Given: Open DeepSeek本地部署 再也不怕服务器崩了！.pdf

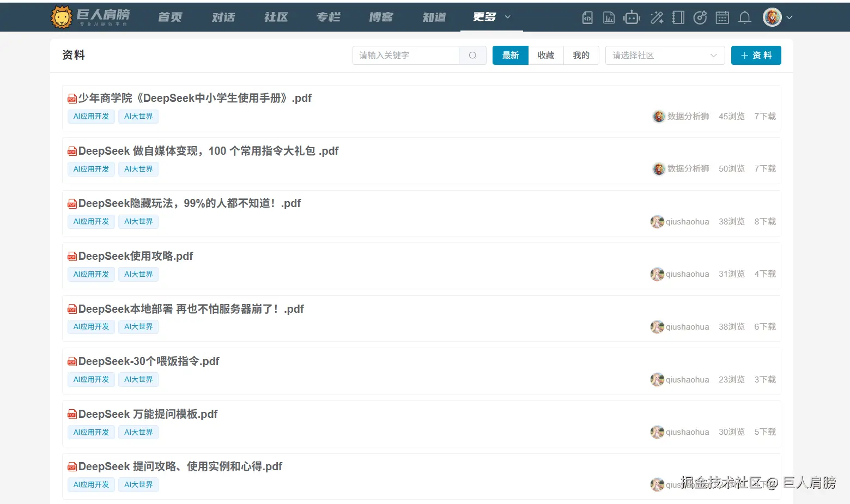Looking at the screenshot, I should click(191, 309).
